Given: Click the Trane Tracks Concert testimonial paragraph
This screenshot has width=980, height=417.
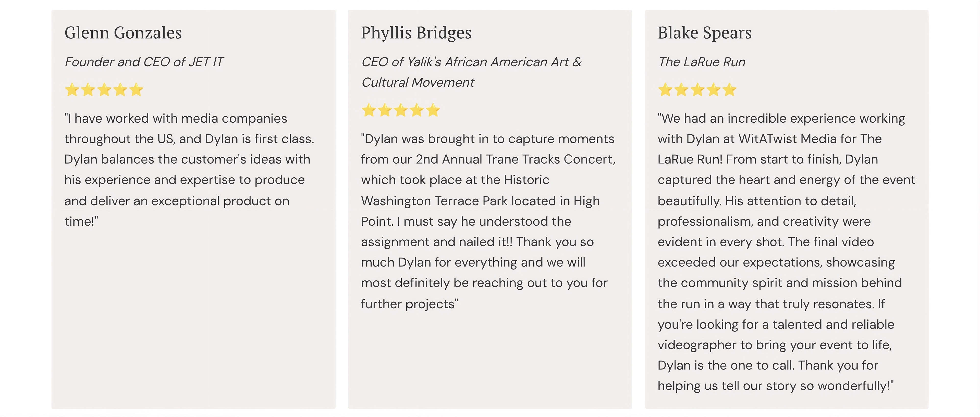Looking at the screenshot, I should (x=488, y=221).
